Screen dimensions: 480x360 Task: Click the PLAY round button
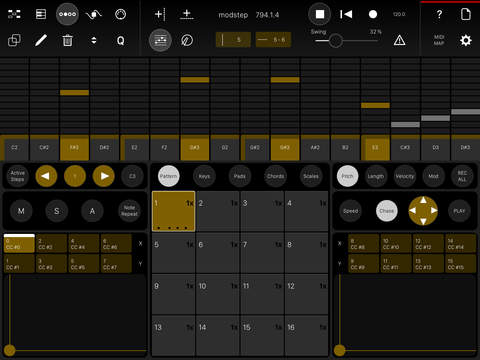click(x=459, y=211)
